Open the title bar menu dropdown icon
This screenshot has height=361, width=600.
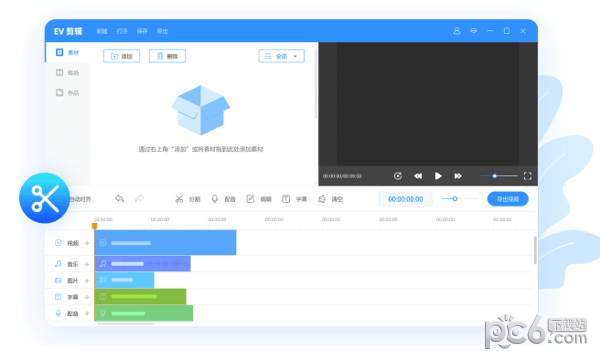pos(474,31)
